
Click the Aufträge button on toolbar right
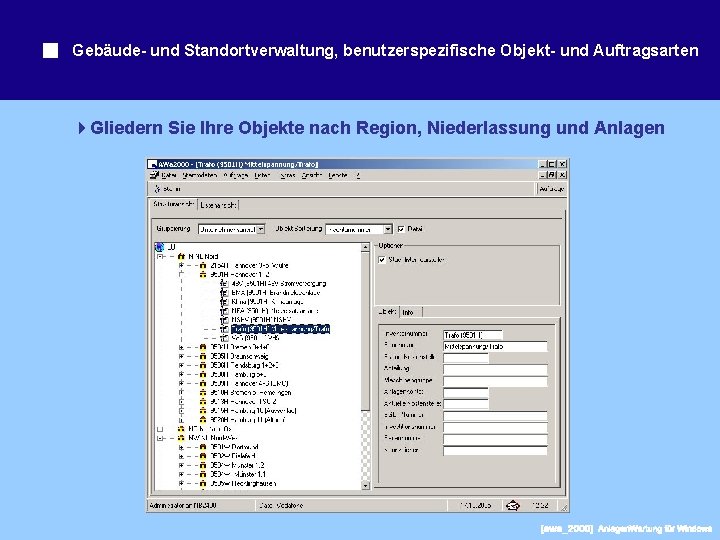(552, 189)
